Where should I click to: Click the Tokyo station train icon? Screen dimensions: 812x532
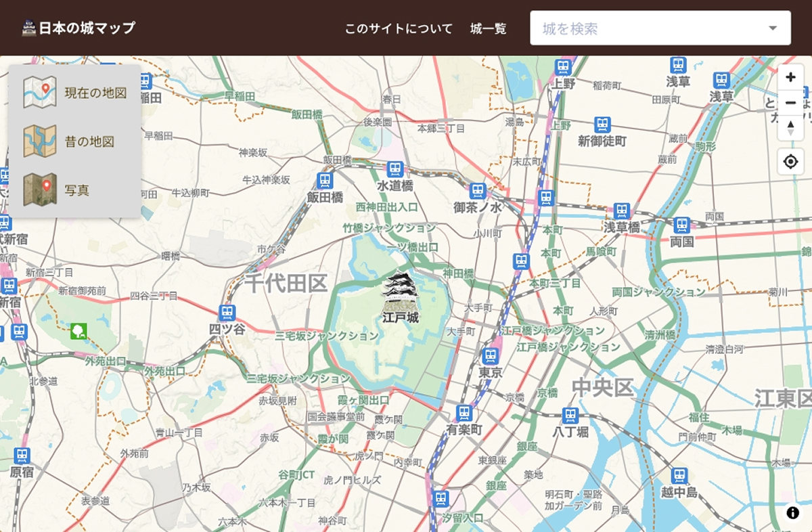pos(491,355)
